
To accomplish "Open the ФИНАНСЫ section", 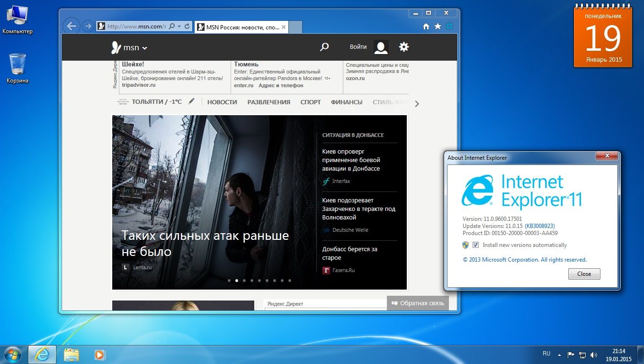I will point(347,102).
